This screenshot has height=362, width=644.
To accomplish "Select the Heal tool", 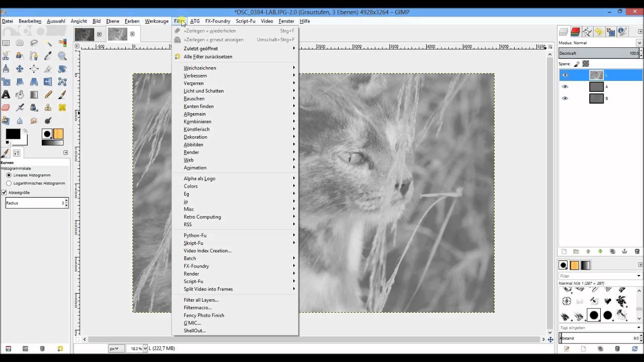I will (x=62, y=108).
